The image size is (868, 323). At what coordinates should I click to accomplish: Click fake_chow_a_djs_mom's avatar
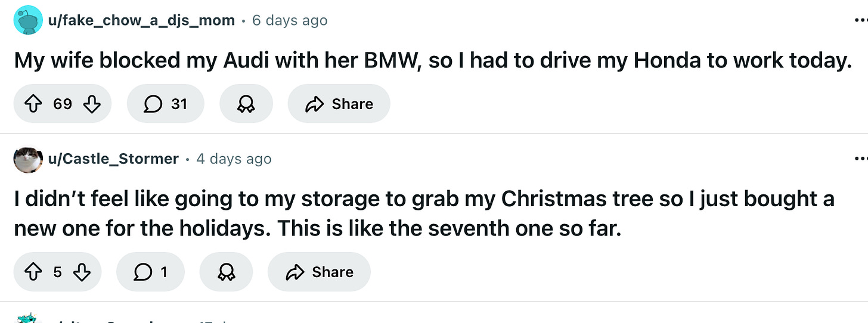(28, 20)
